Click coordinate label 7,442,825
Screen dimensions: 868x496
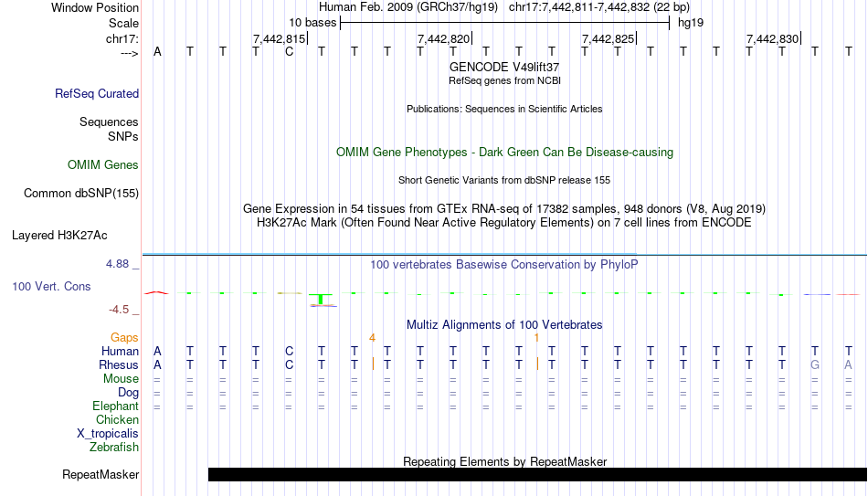click(608, 38)
